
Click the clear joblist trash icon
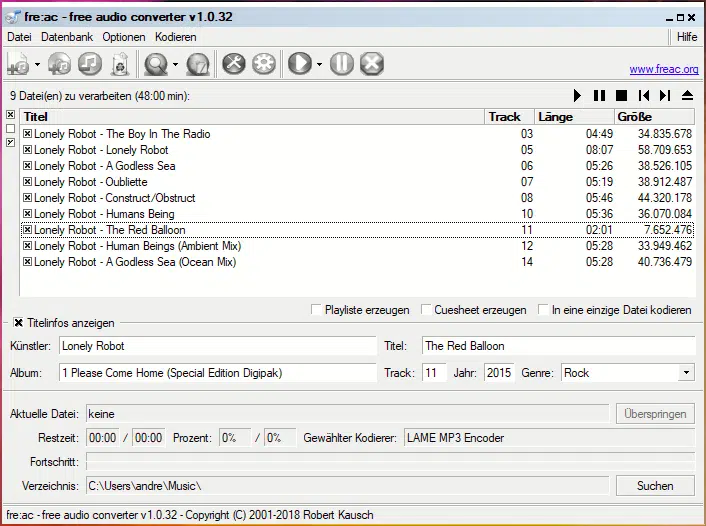tap(120, 64)
